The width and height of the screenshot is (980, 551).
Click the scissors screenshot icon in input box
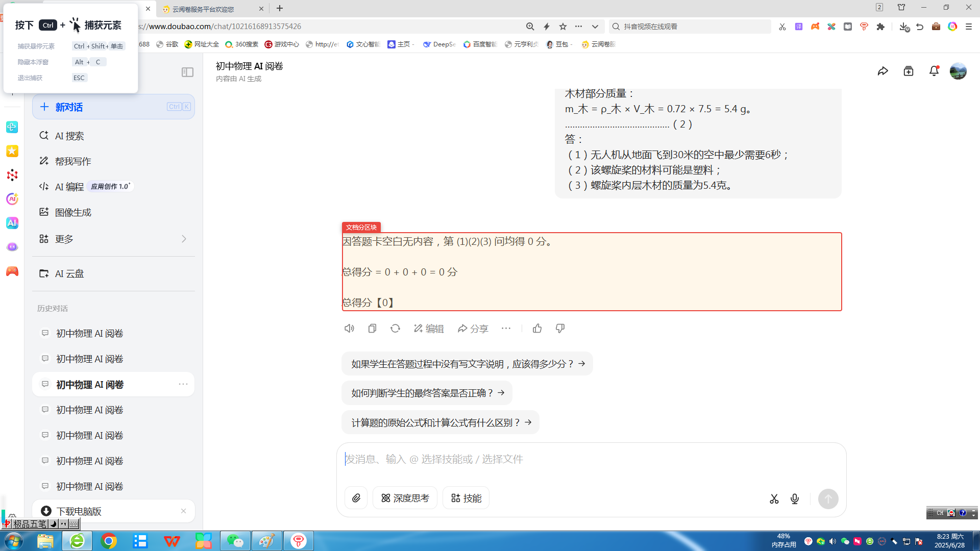(774, 499)
